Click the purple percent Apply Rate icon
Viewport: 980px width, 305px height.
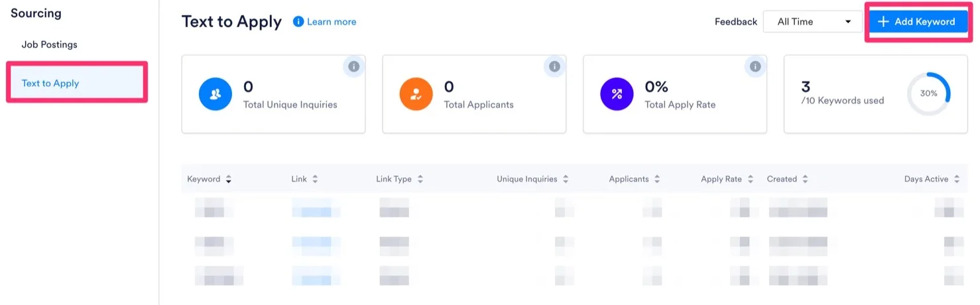click(617, 94)
